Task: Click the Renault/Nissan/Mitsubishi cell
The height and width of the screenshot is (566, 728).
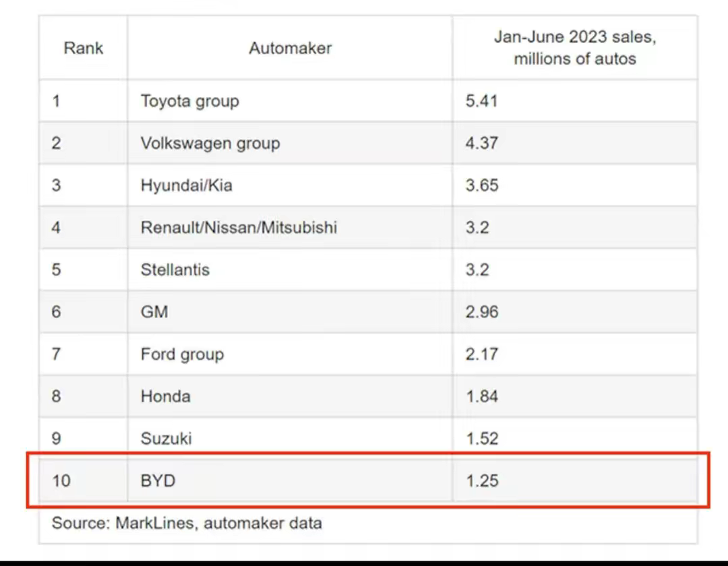Action: pyautogui.click(x=239, y=227)
